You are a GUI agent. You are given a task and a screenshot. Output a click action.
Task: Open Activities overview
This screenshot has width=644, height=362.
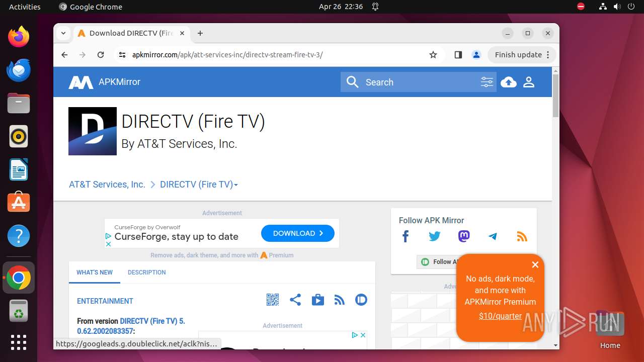pyautogui.click(x=25, y=7)
